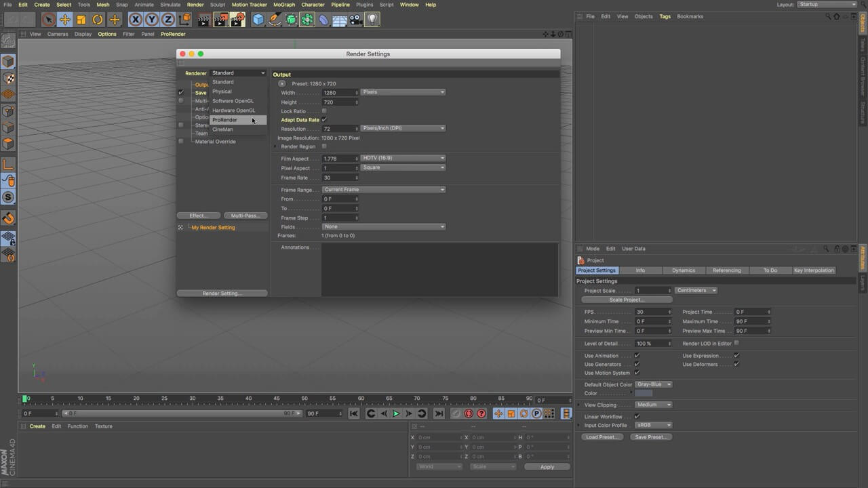This screenshot has width=868, height=488.
Task: Disable the Linear Workflow checkbox
Action: pyautogui.click(x=637, y=417)
